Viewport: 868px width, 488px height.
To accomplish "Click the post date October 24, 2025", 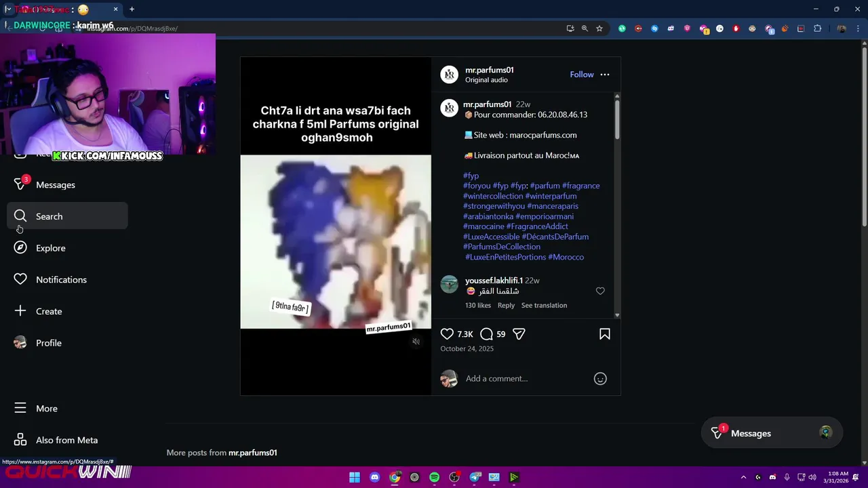I will (x=467, y=348).
